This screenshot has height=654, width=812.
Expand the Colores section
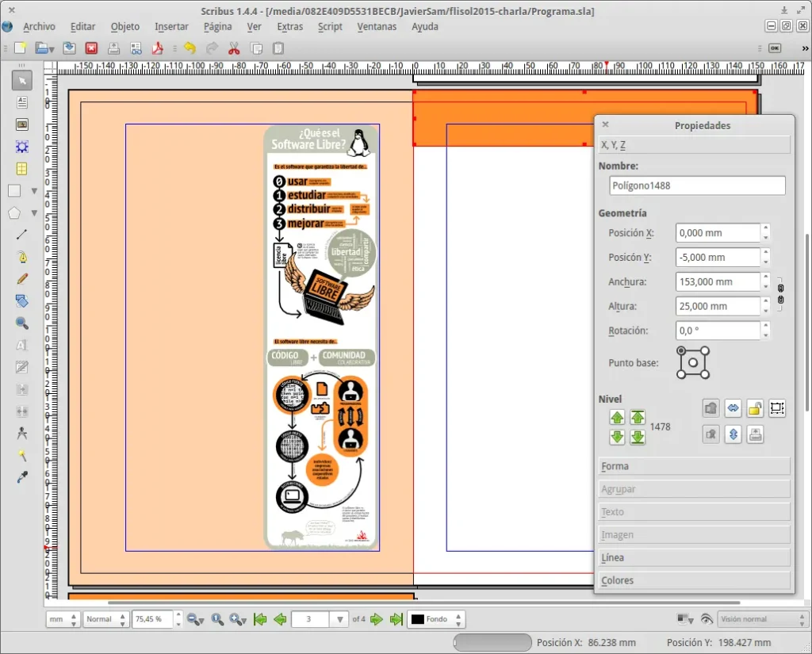(x=694, y=580)
